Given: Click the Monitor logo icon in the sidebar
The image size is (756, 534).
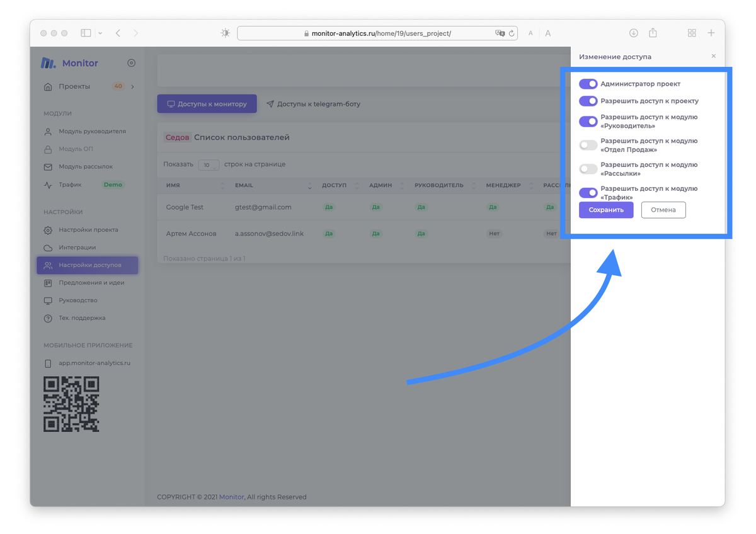Looking at the screenshot, I should coord(48,63).
